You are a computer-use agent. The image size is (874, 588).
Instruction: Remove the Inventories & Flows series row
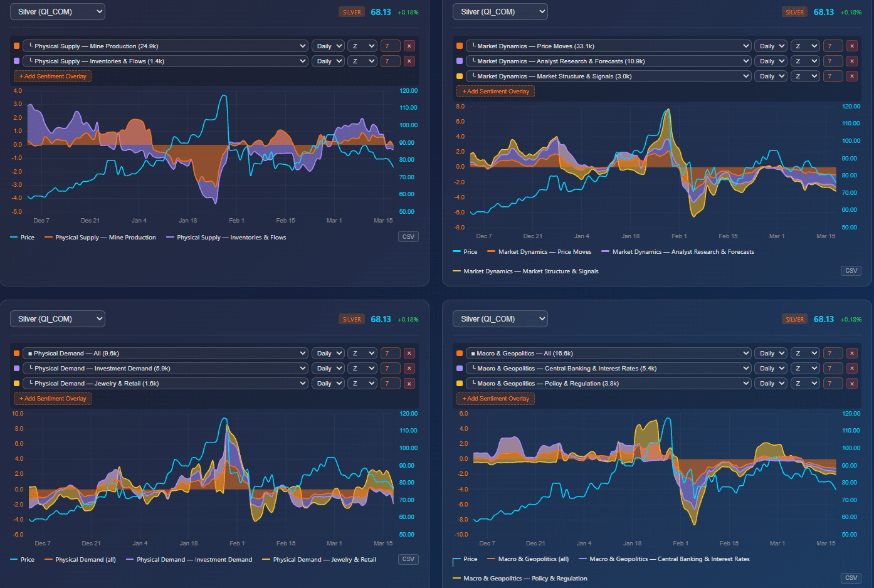pyautogui.click(x=409, y=61)
